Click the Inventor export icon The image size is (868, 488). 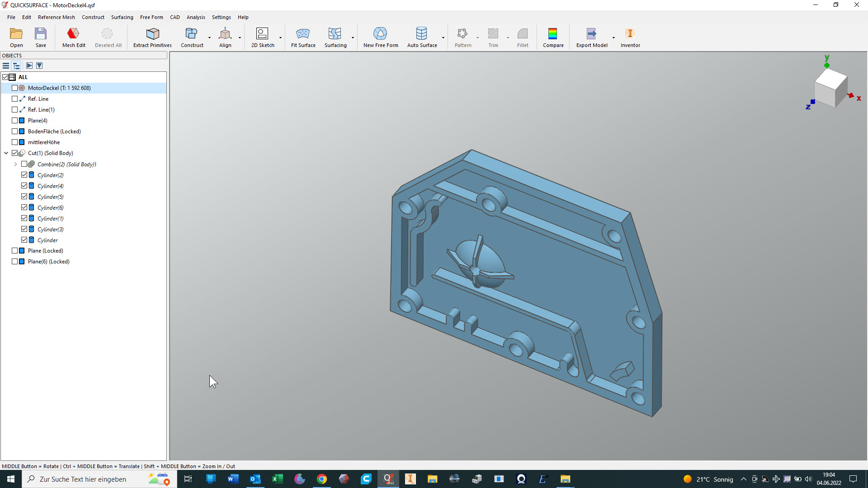630,34
